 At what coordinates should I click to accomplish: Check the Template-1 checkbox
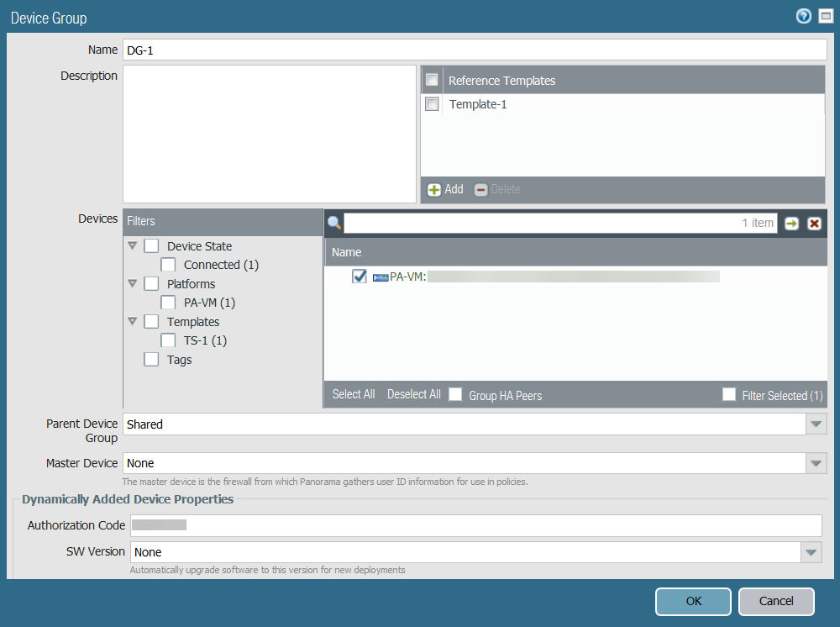click(x=432, y=103)
